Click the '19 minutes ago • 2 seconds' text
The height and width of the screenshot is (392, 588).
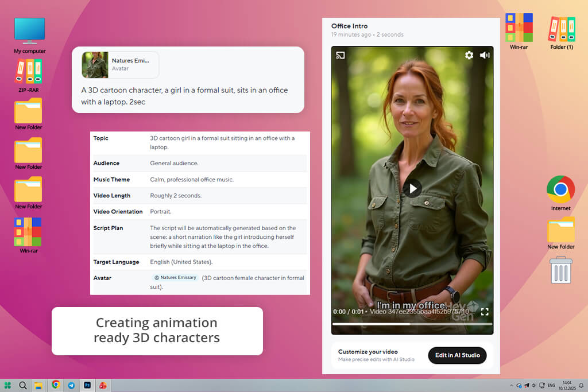pyautogui.click(x=367, y=34)
